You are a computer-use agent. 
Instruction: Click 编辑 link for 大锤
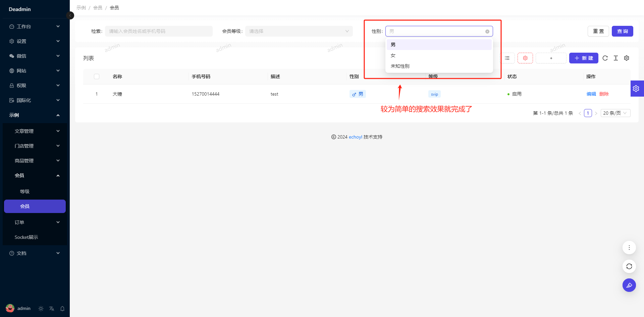(x=591, y=94)
